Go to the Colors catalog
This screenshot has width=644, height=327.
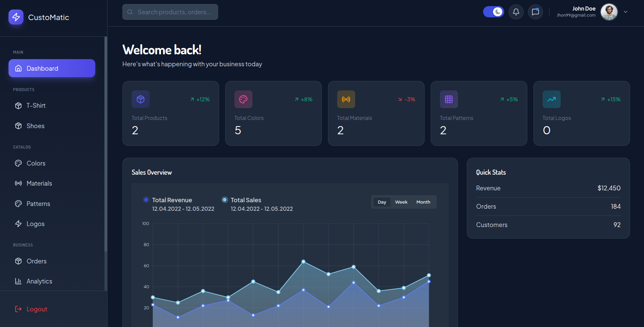click(52, 163)
